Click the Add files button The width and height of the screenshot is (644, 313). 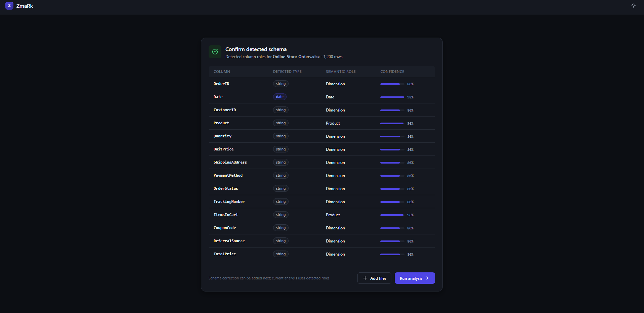374,278
